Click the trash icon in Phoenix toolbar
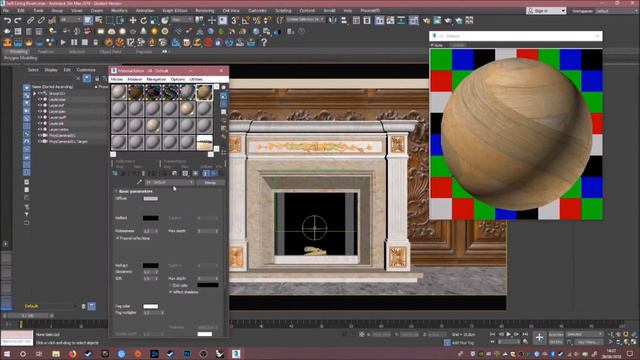 tap(96, 42)
